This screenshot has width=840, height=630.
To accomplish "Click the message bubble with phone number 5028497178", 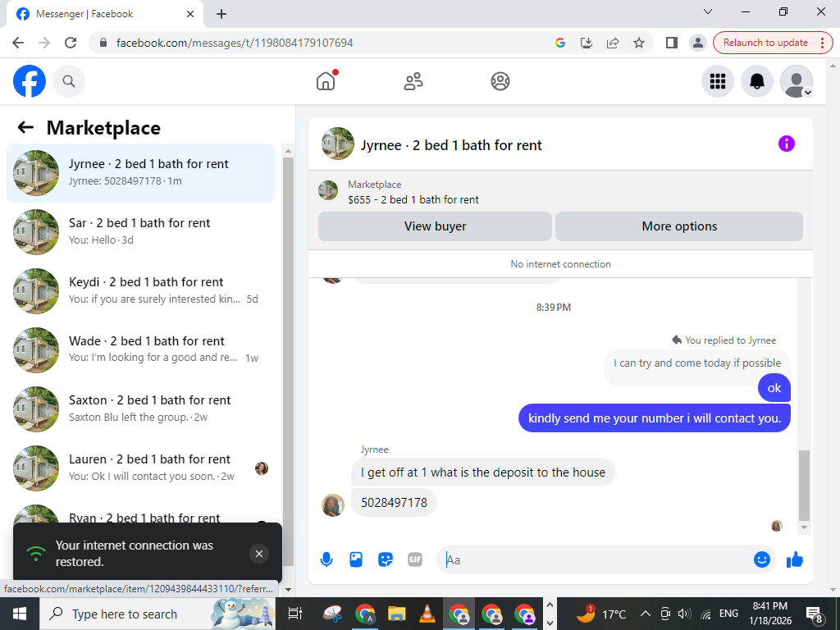I will [x=394, y=503].
